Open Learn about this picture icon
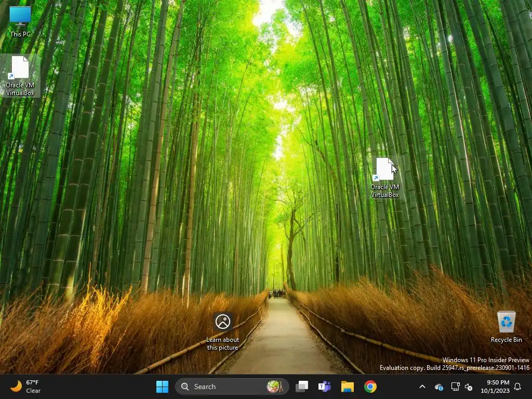The image size is (532, 399). [x=222, y=331]
